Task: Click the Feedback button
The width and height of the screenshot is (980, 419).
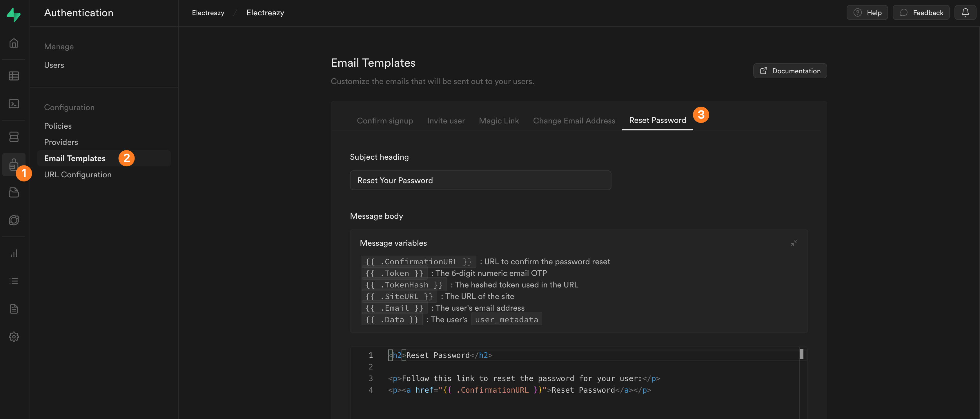Action: [x=921, y=12]
